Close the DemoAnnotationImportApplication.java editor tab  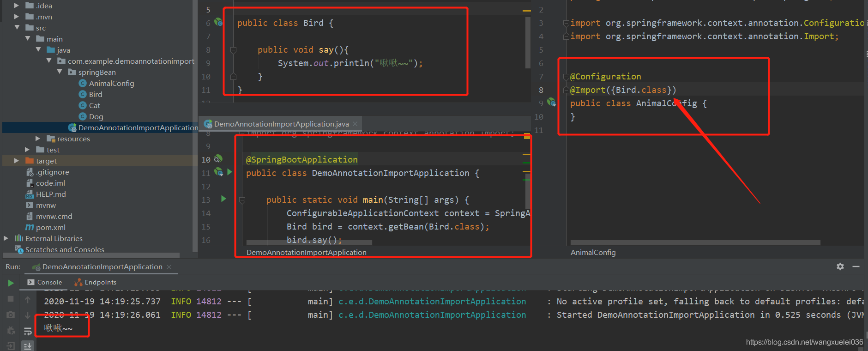point(355,124)
